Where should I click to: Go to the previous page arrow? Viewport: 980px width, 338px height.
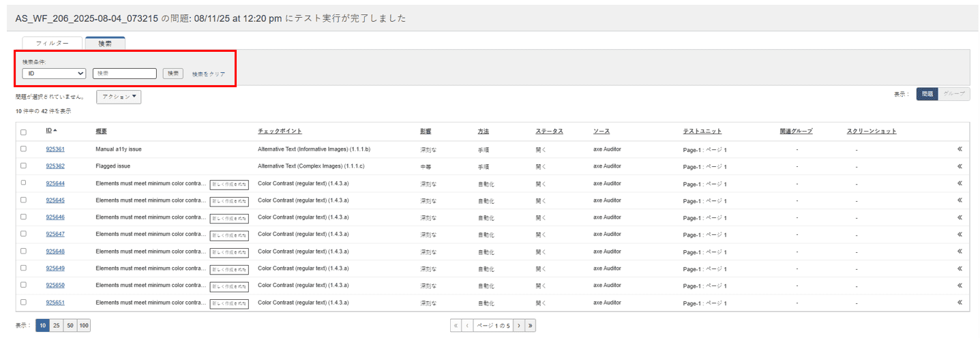pos(467,326)
